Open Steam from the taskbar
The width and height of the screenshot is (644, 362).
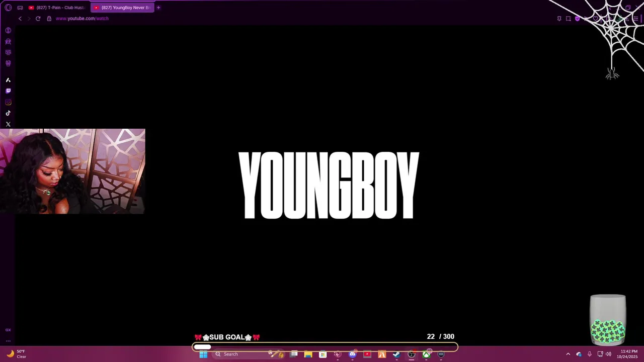[396, 354]
